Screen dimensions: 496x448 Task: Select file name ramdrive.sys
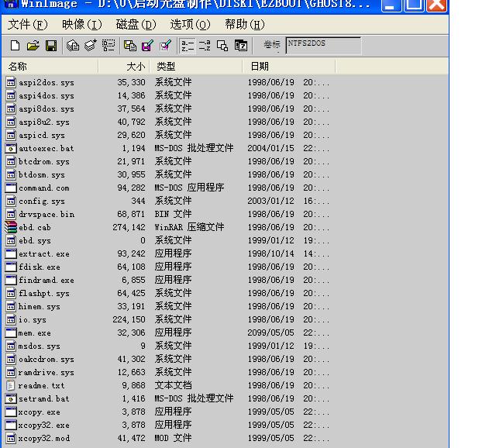tap(46, 373)
